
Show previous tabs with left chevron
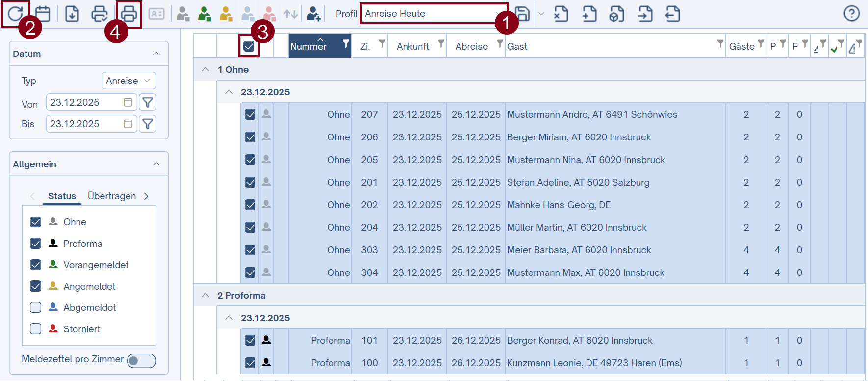click(32, 196)
